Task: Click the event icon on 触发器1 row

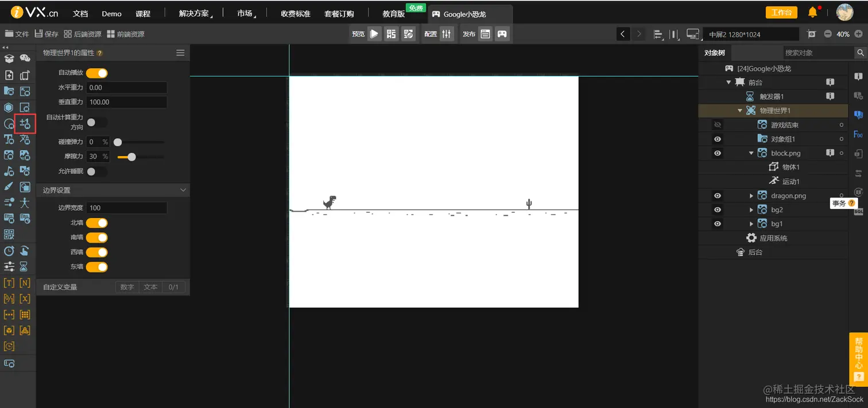Action: tap(830, 96)
